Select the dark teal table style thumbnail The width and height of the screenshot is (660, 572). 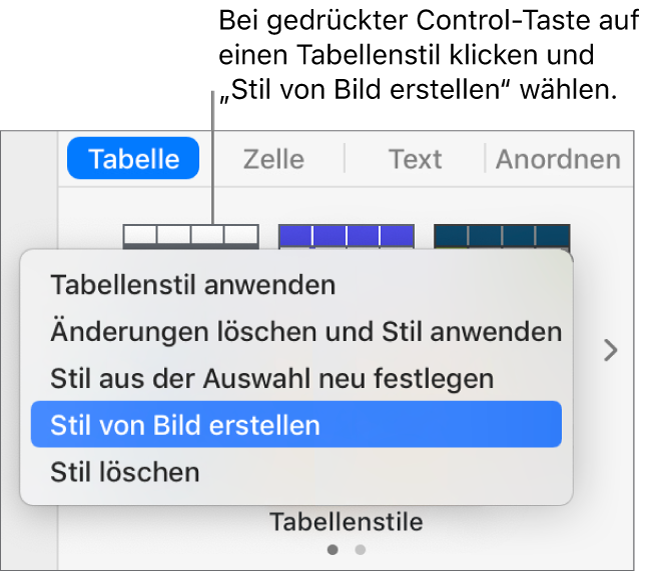[501, 236]
